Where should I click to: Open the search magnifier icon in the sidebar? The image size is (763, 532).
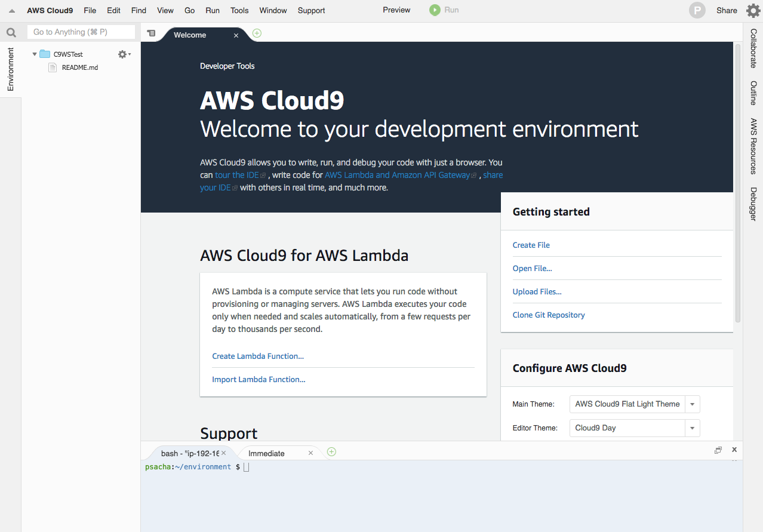tap(11, 33)
